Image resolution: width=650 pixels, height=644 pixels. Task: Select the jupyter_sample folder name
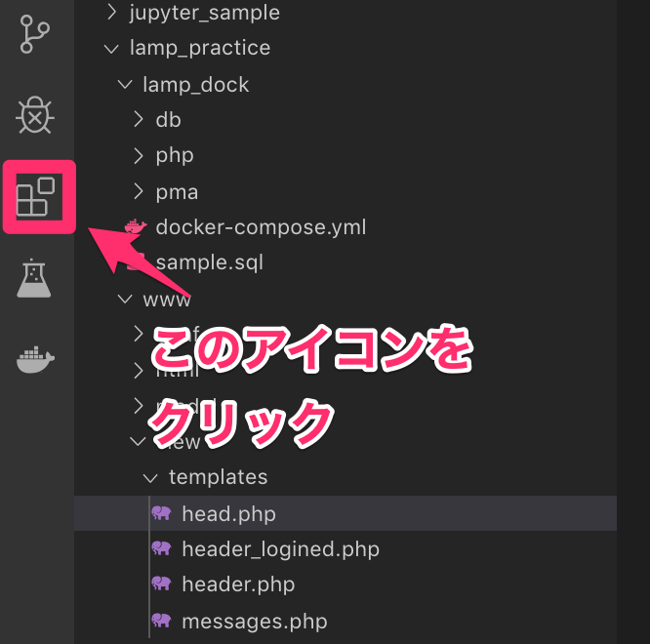tap(204, 14)
